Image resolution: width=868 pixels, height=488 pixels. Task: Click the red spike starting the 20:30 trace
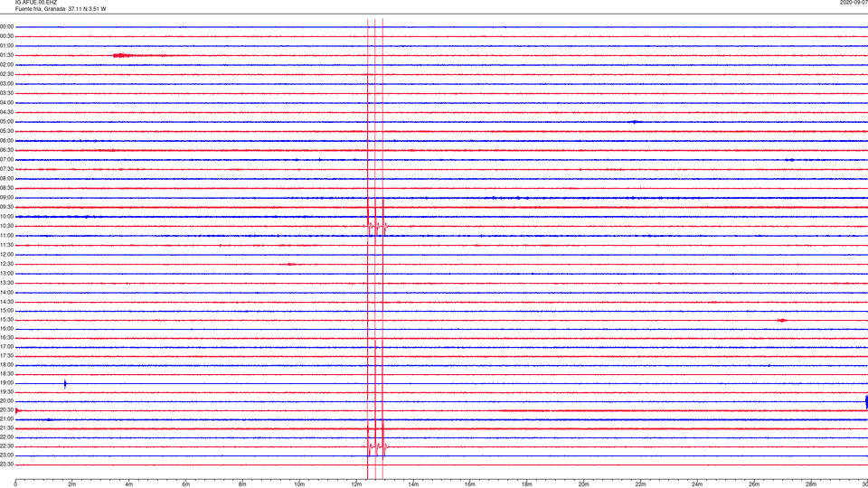(18, 410)
